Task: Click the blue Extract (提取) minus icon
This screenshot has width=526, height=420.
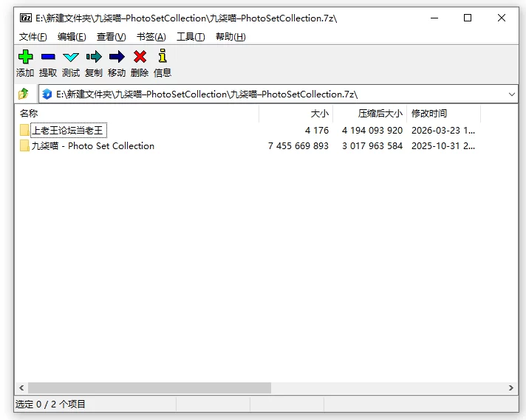Action: (48, 57)
